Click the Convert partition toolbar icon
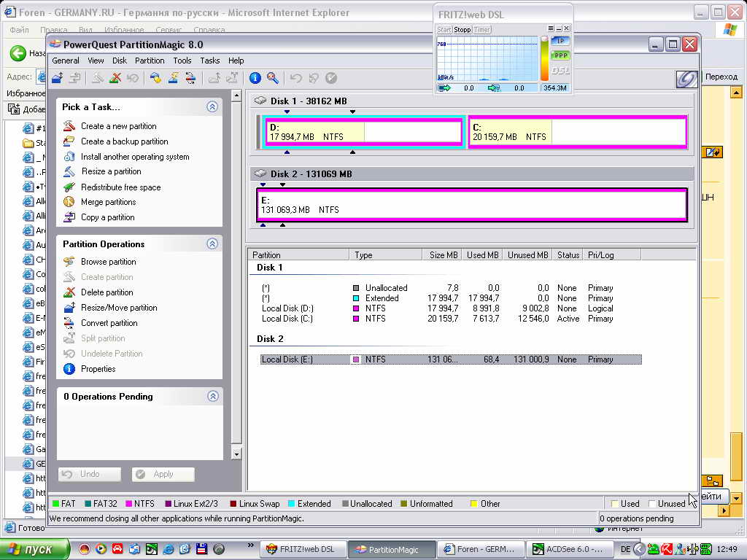This screenshot has height=560, width=747. (190, 77)
